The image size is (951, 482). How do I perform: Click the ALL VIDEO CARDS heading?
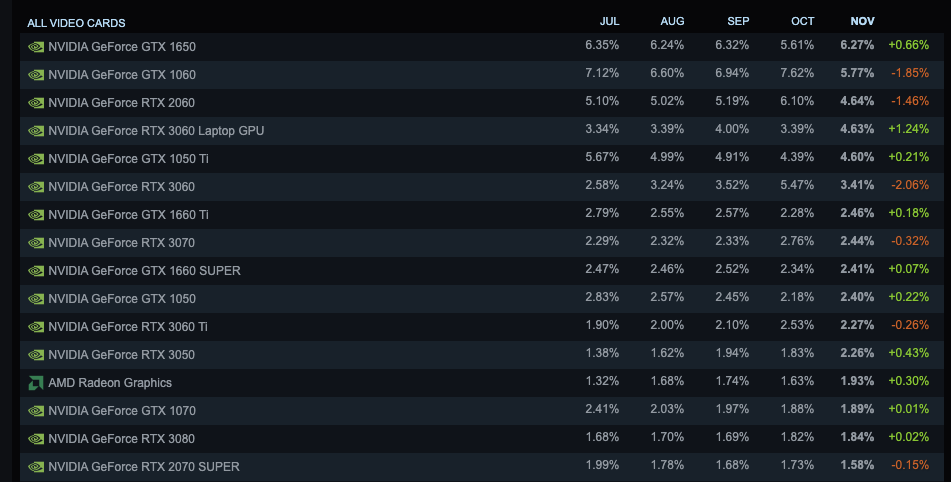pos(76,22)
